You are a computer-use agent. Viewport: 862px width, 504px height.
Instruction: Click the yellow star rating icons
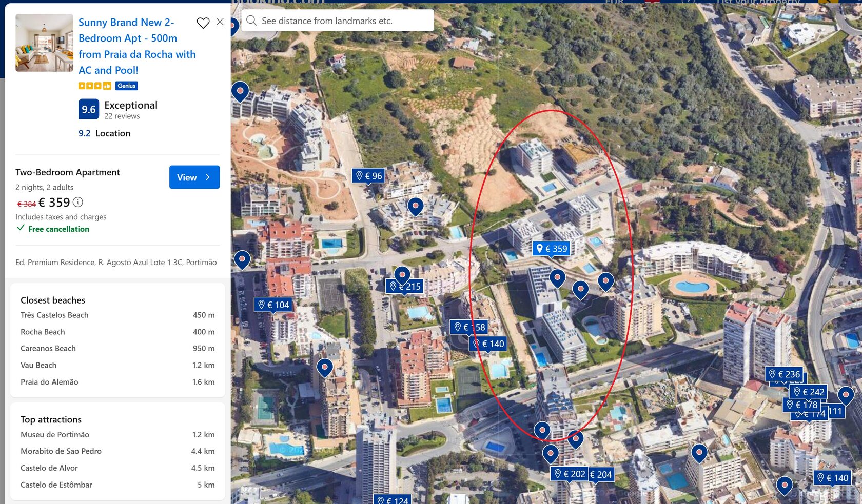coord(95,86)
